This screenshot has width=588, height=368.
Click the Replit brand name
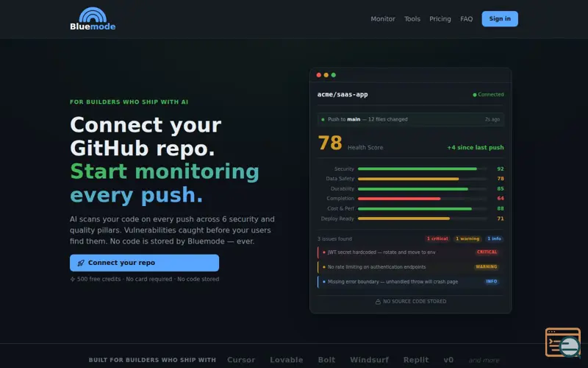pos(416,360)
